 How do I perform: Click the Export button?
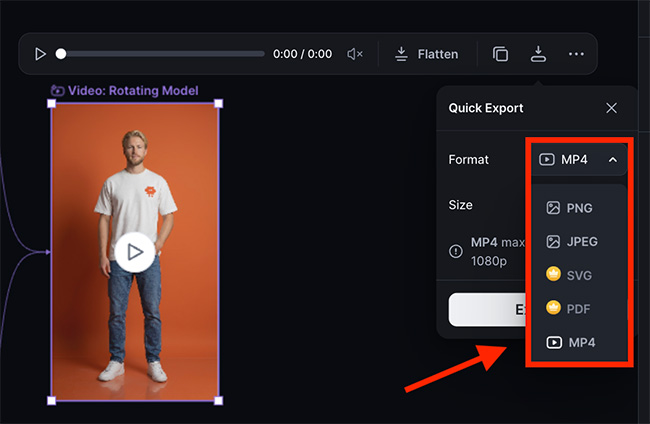(487, 310)
